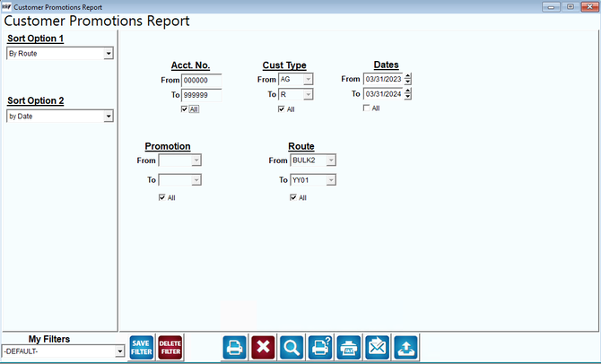
Task: Open the printer options icon with question mark
Action: [320, 348]
